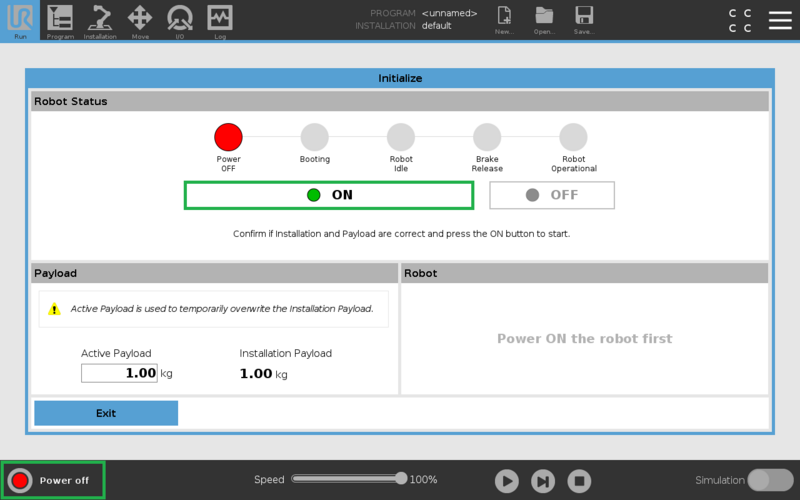This screenshot has height=500, width=800.
Task: Open the Installation tab
Action: pyautogui.click(x=100, y=20)
